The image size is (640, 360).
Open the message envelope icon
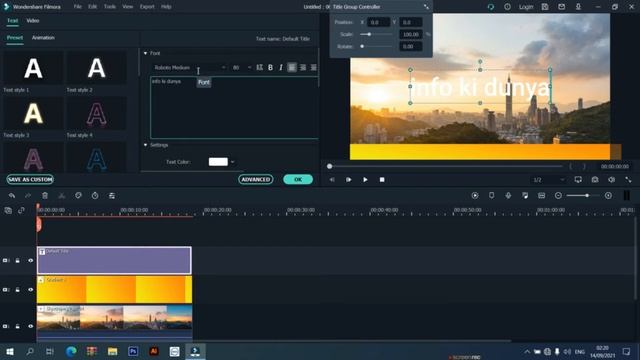click(x=562, y=7)
